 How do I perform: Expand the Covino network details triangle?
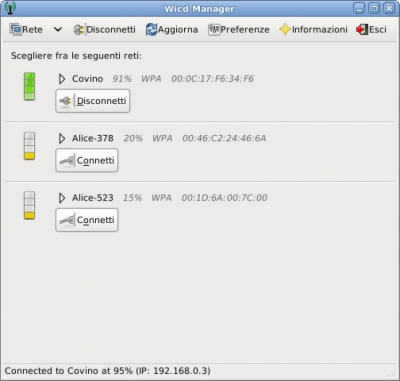tap(62, 79)
